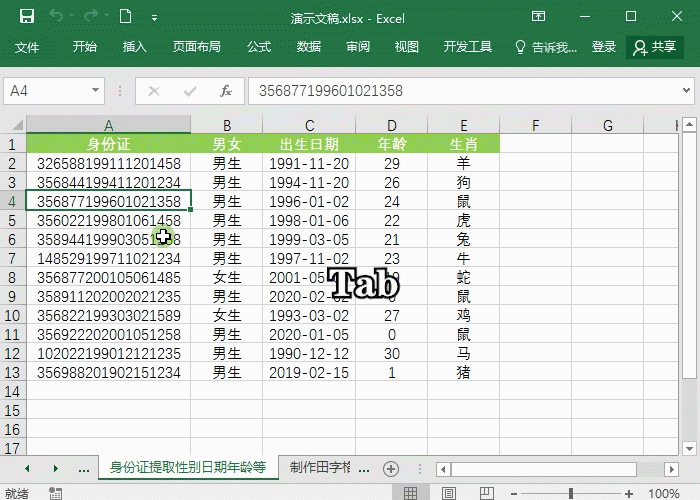Click horizontal scrollbar right arrow
Image resolution: width=700 pixels, height=500 pixels.
[x=671, y=469]
